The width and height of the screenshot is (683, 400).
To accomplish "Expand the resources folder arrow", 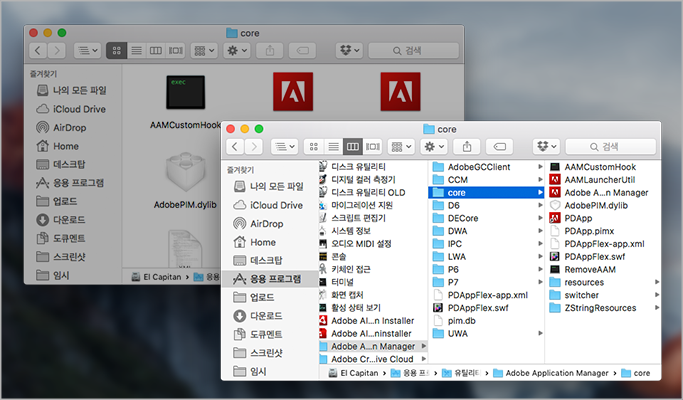I will [656, 282].
